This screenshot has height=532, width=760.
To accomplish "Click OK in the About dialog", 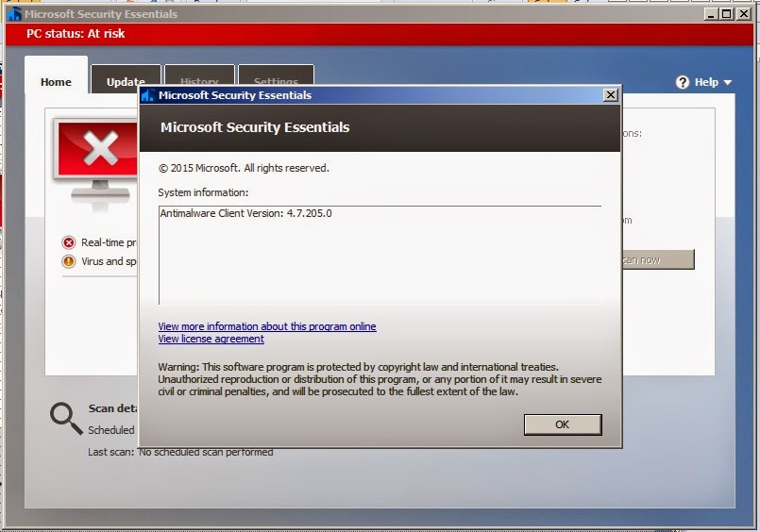I will 563,424.
